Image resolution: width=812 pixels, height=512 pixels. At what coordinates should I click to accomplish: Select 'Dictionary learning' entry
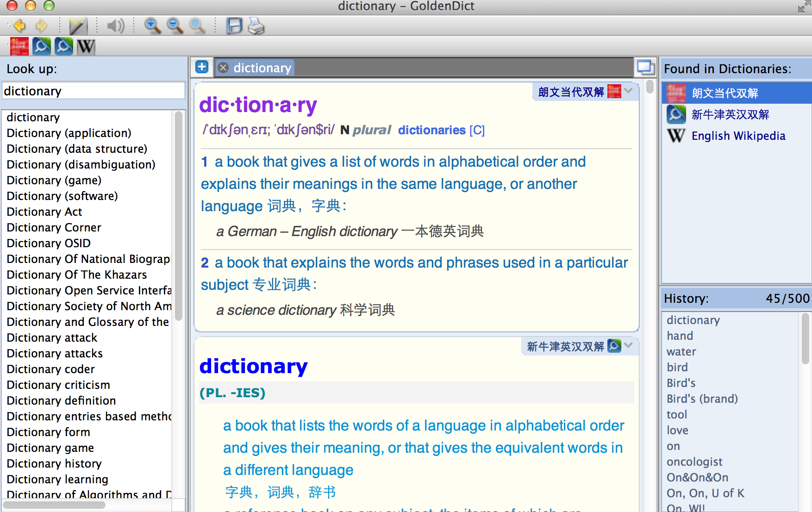tap(57, 480)
